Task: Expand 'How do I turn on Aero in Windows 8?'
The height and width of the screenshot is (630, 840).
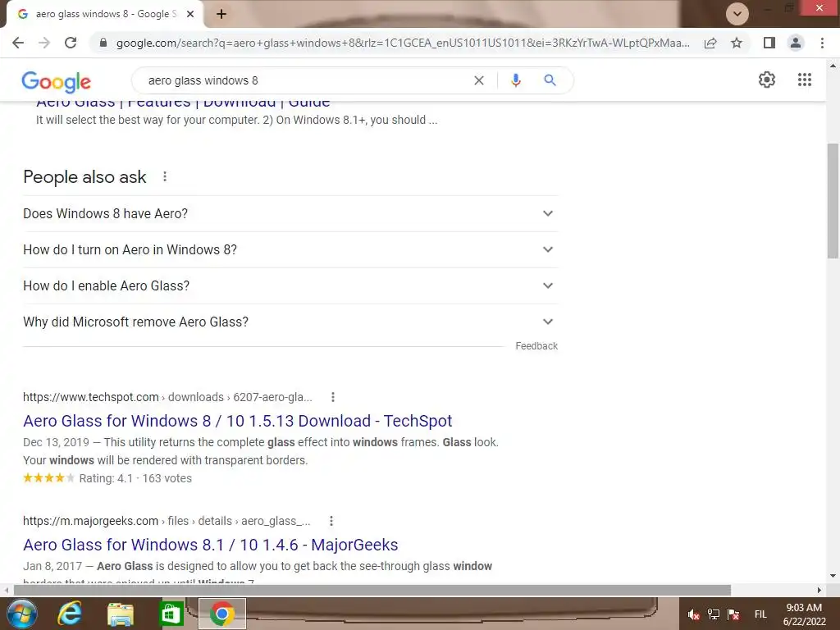Action: (290, 249)
